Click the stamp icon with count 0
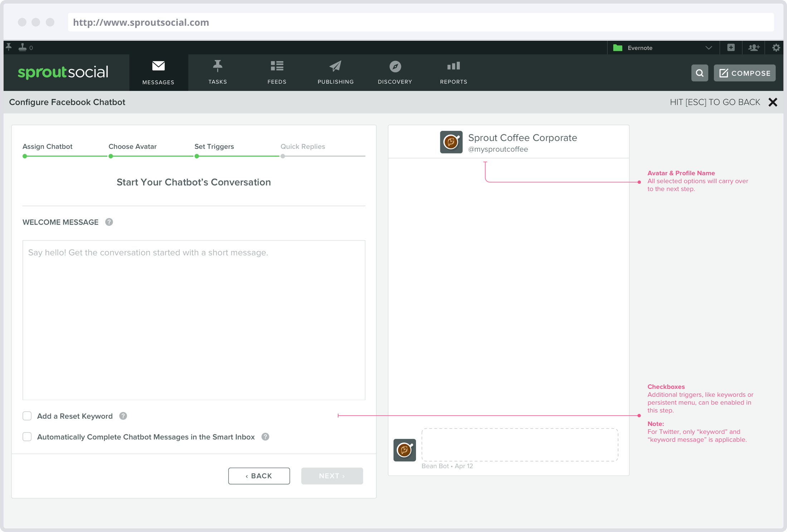The width and height of the screenshot is (787, 532). pyautogui.click(x=23, y=47)
